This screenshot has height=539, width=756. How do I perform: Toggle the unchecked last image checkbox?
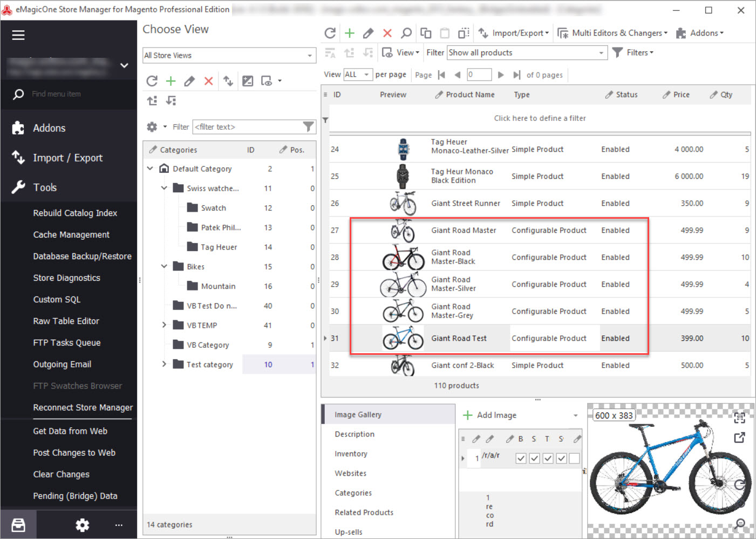575,459
